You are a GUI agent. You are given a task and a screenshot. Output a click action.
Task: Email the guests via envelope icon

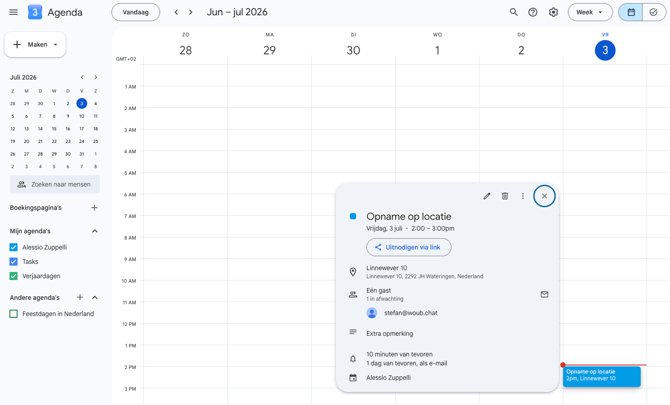coord(544,294)
